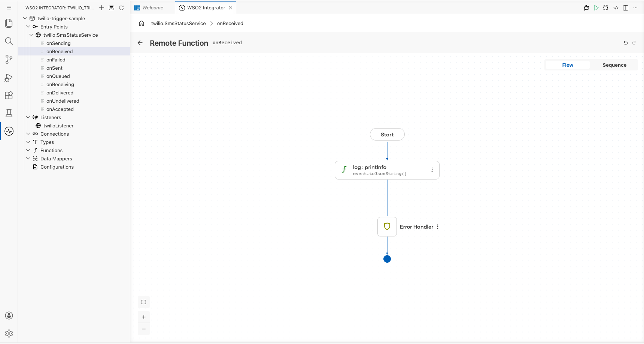
Task: Collapse the Entry Points section
Action: point(28,27)
